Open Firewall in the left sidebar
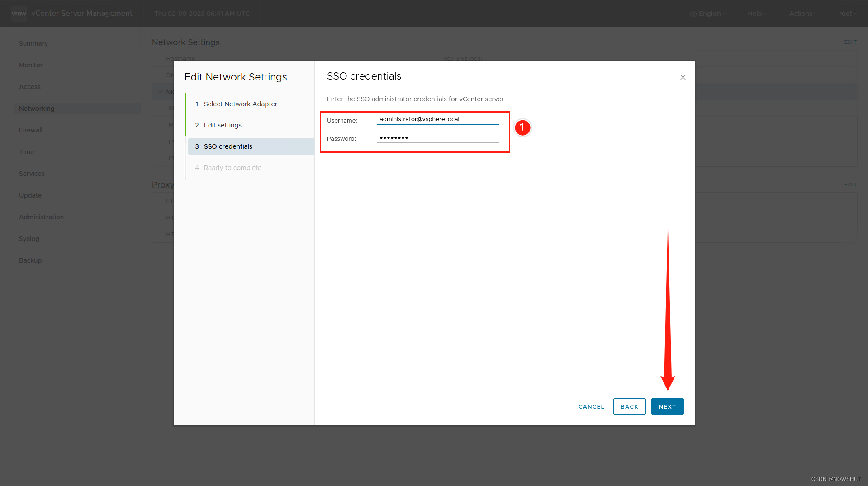This screenshot has width=868, height=486. [31, 130]
